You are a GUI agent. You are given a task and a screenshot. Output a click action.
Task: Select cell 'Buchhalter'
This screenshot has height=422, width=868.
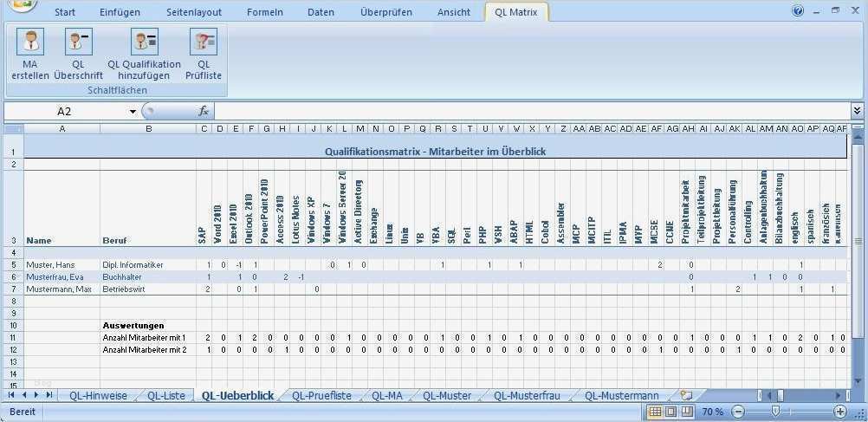coord(148,277)
